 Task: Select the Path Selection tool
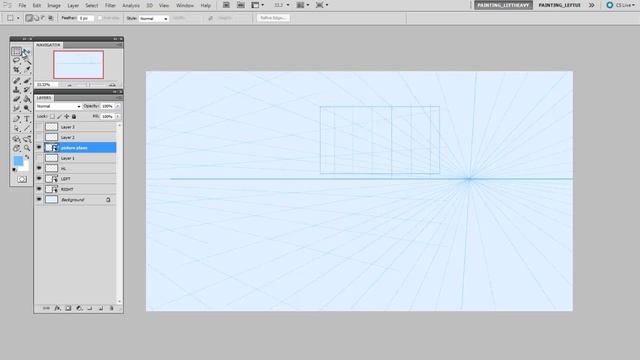click(x=16, y=128)
